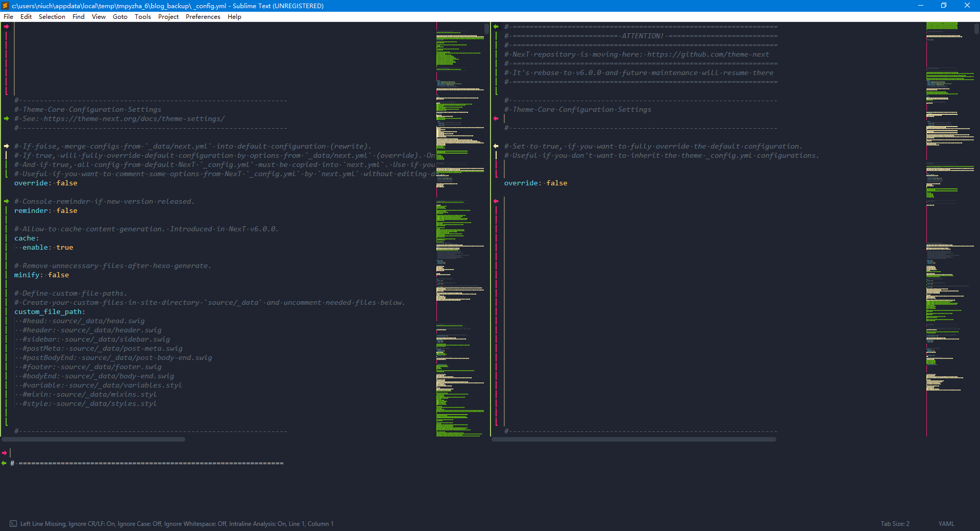Click the 'minify: false' line

point(42,275)
